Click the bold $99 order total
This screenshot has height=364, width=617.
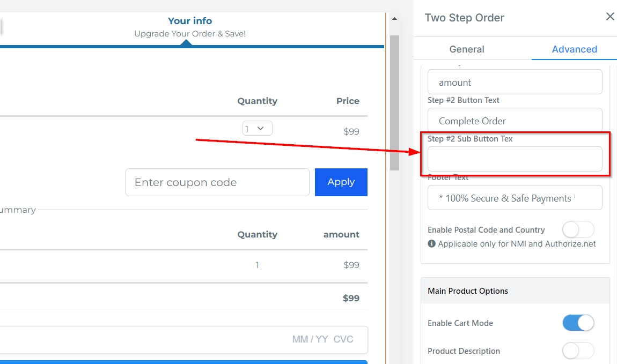(351, 298)
